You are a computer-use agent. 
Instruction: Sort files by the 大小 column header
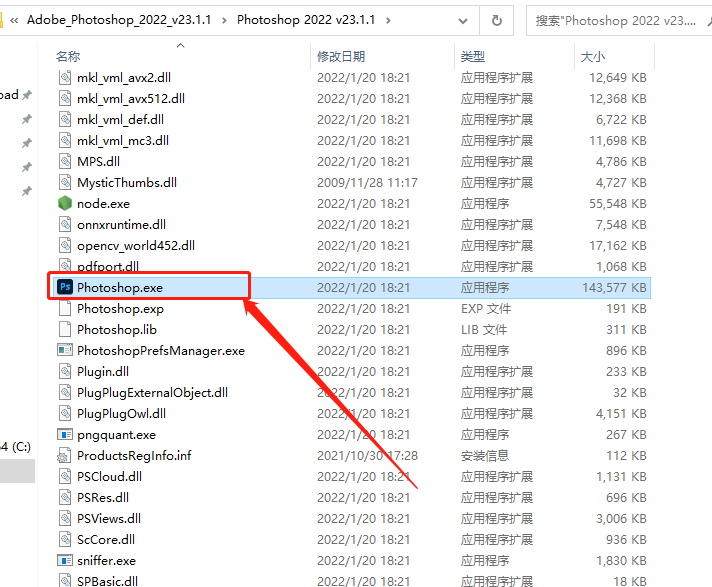[x=593, y=56]
